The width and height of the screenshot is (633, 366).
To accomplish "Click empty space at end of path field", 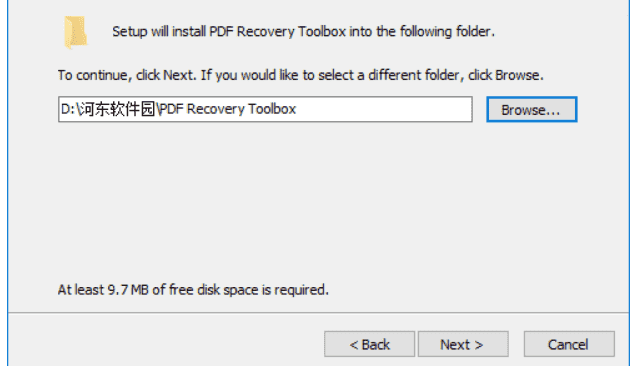I will (x=384, y=109).
